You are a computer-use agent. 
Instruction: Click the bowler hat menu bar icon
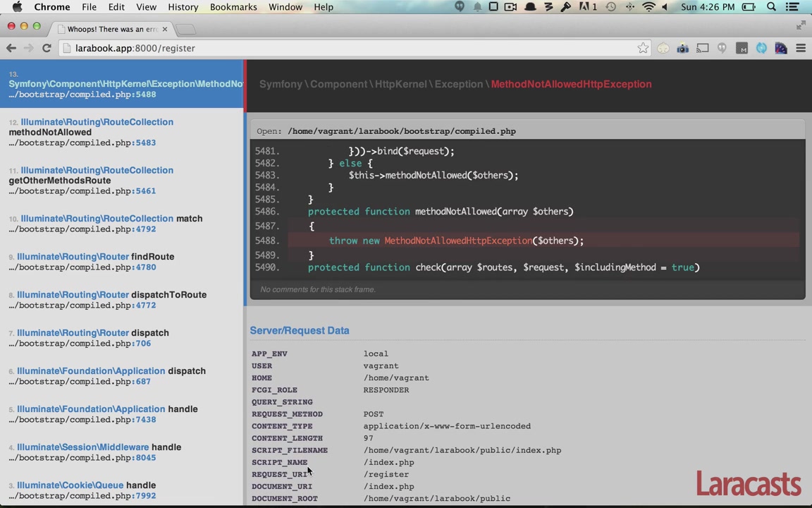530,7
